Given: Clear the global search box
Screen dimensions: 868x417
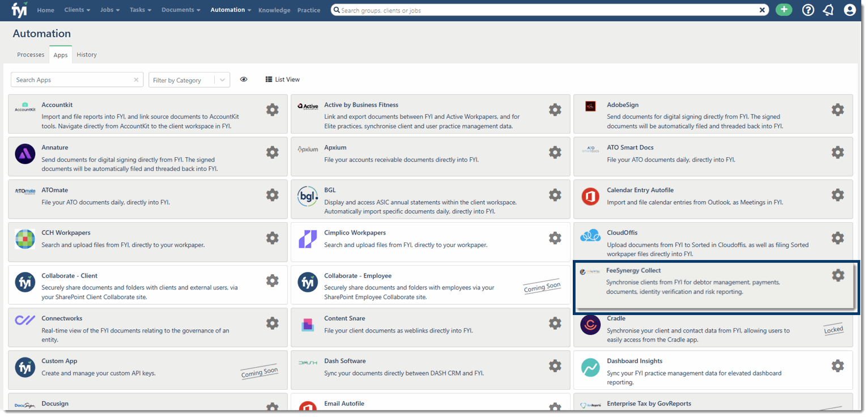Looking at the screenshot, I should click(763, 10).
